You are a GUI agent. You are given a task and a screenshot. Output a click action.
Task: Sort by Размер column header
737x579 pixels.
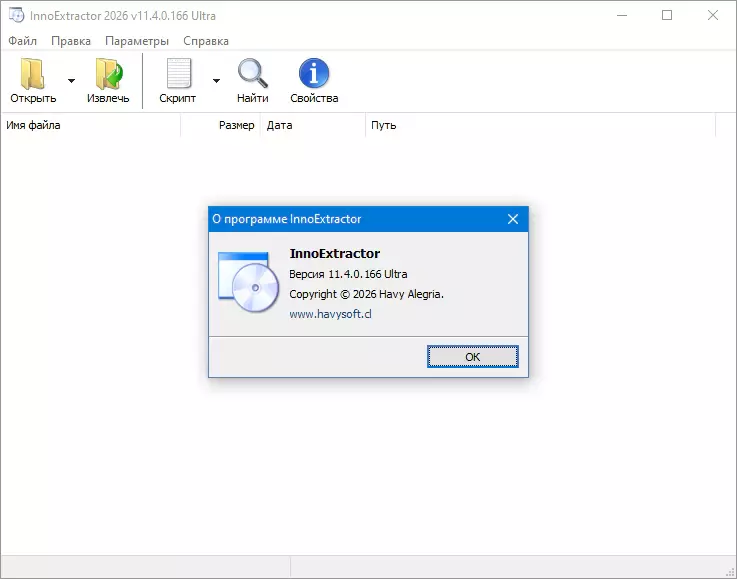click(220, 125)
